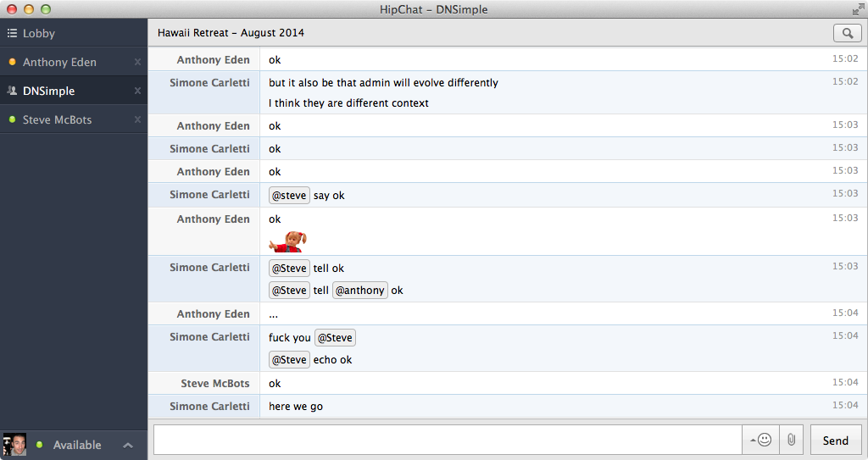This screenshot has width=868, height=460.
Task: Click the Lobby list icon
Action: coord(12,34)
